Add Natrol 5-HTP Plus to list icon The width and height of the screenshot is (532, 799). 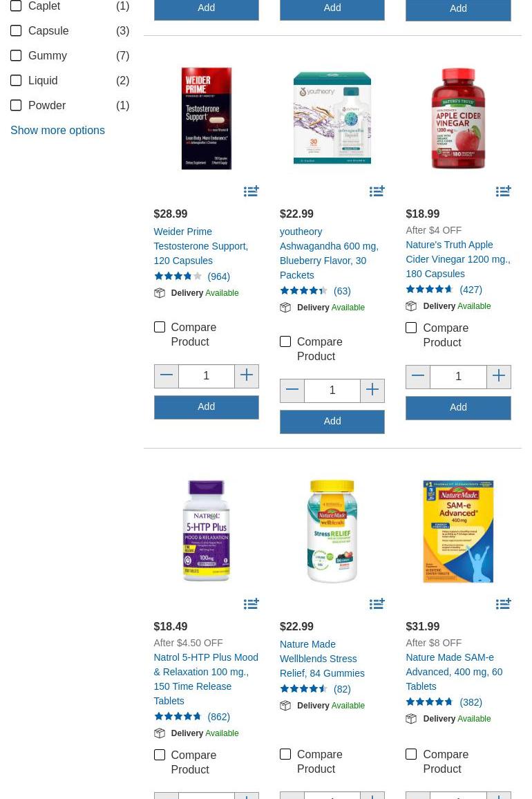click(251, 604)
